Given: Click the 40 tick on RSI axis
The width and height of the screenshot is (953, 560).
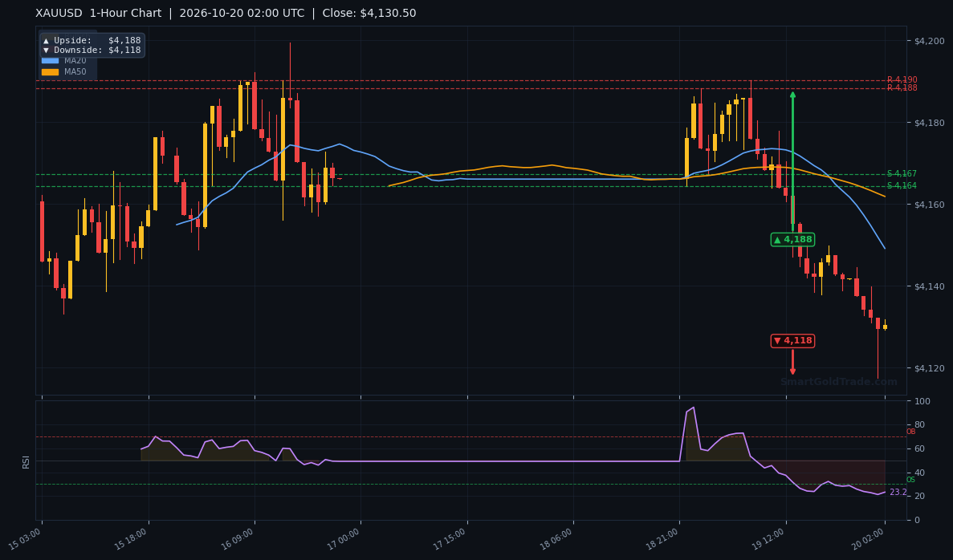Looking at the screenshot, I should pos(919,473).
